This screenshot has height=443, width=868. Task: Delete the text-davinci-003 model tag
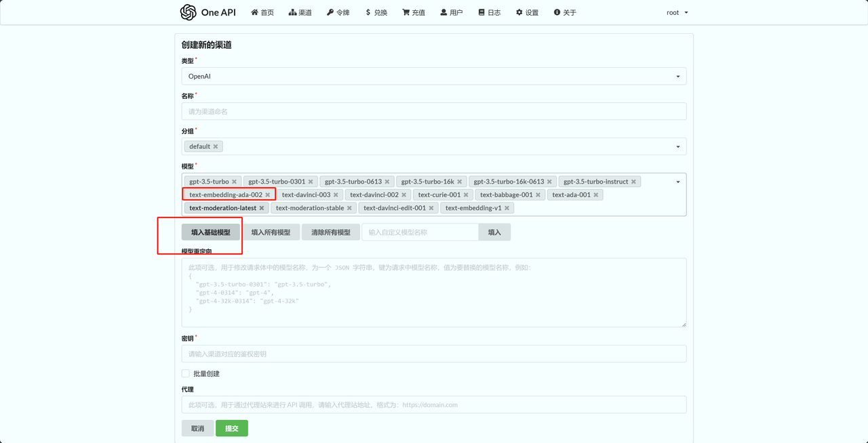pos(336,195)
